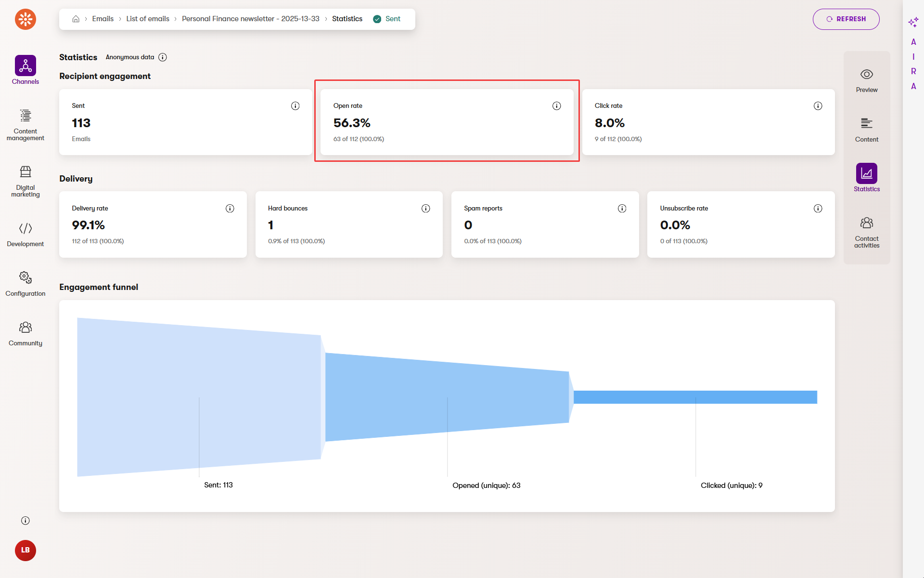Open the LB user avatar menu
The height and width of the screenshot is (578, 924).
(x=25, y=550)
